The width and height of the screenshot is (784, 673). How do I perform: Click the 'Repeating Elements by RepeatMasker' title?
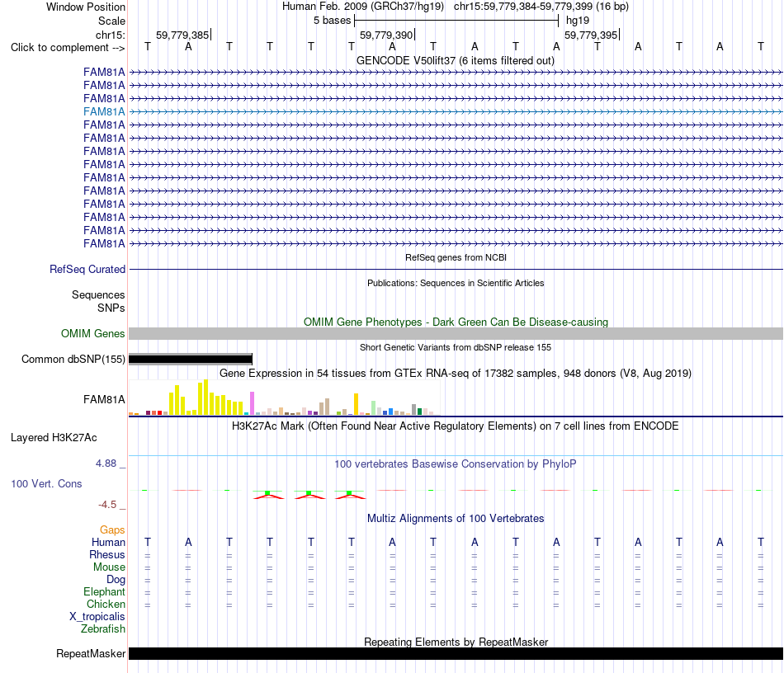(456, 642)
